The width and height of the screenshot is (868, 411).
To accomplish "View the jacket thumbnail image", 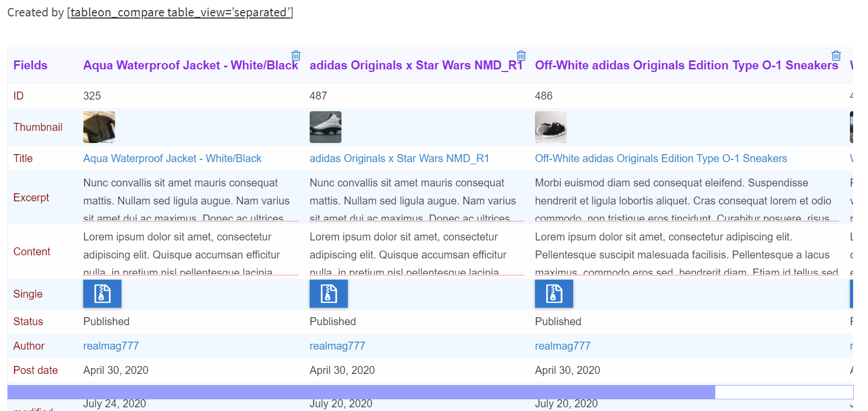I will pyautogui.click(x=99, y=127).
